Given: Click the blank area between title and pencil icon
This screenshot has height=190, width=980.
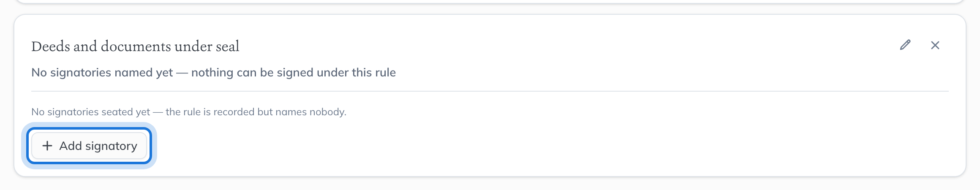Looking at the screenshot, I should [x=566, y=46].
